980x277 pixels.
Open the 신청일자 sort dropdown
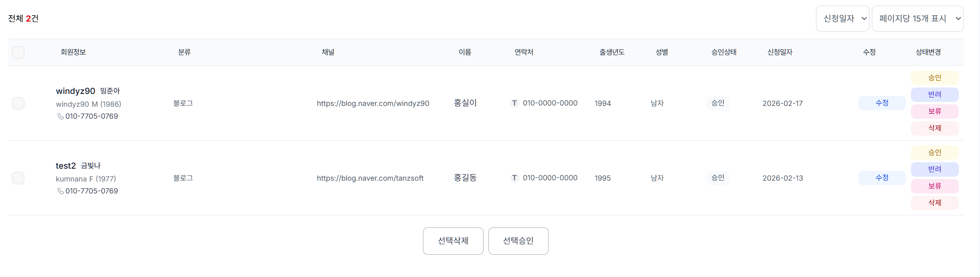(x=843, y=18)
